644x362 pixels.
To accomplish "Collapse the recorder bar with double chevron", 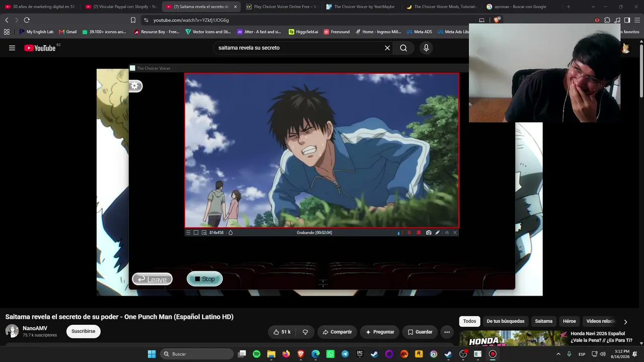I will pos(447,233).
